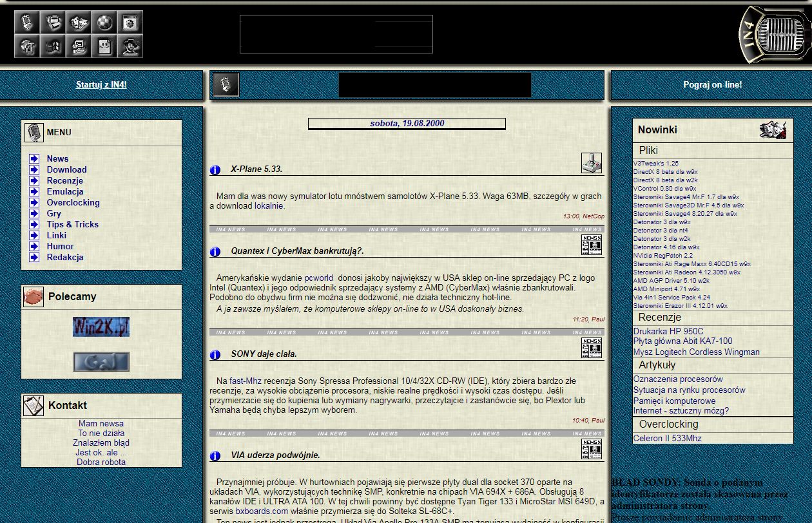Click microphone icon beside the center black banner

point(226,84)
